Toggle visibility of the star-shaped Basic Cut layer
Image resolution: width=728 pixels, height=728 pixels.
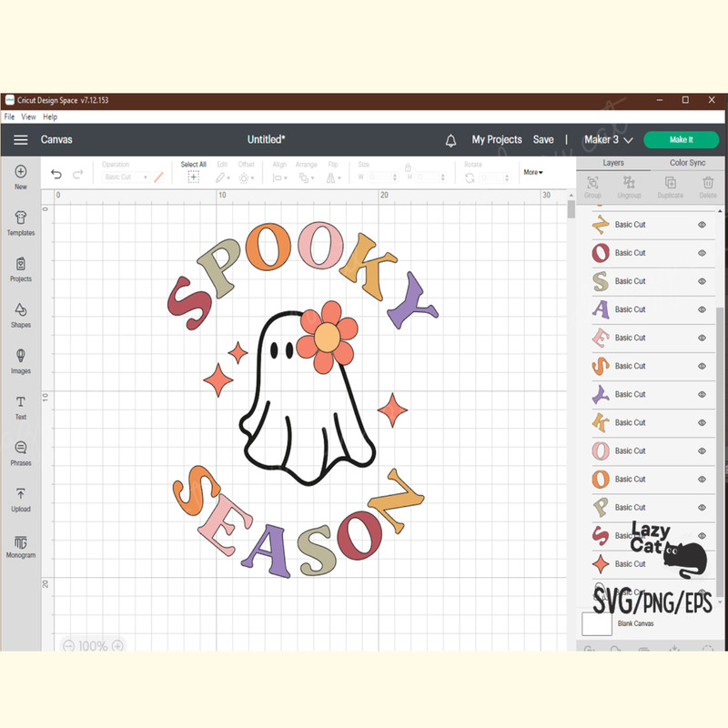tap(701, 563)
